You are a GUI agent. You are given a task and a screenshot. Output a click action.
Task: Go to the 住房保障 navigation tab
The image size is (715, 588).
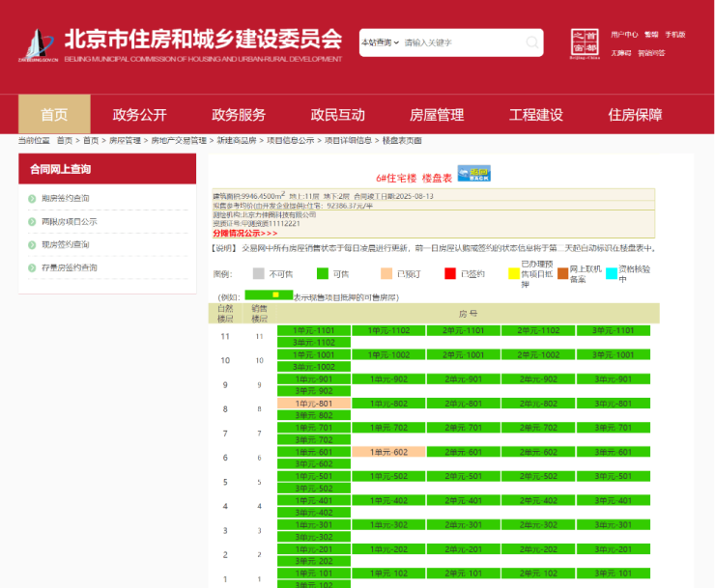635,115
